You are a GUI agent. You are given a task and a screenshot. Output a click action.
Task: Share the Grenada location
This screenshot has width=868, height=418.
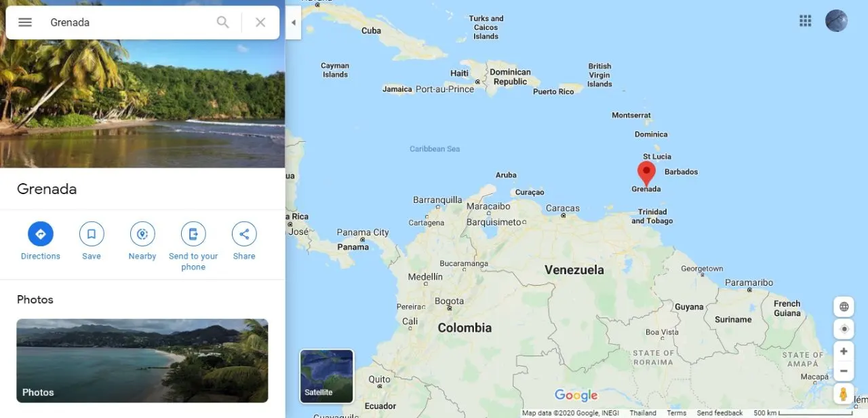[244, 234]
